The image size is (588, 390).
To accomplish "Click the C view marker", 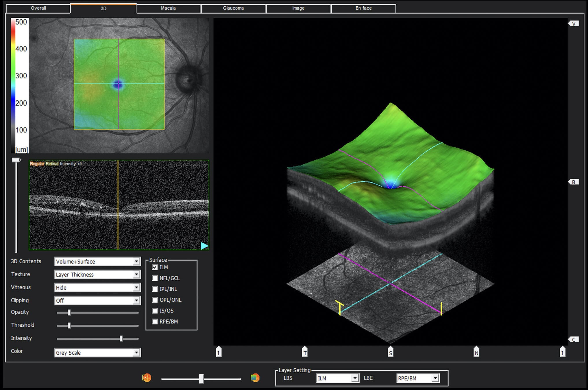I will pyautogui.click(x=574, y=339).
